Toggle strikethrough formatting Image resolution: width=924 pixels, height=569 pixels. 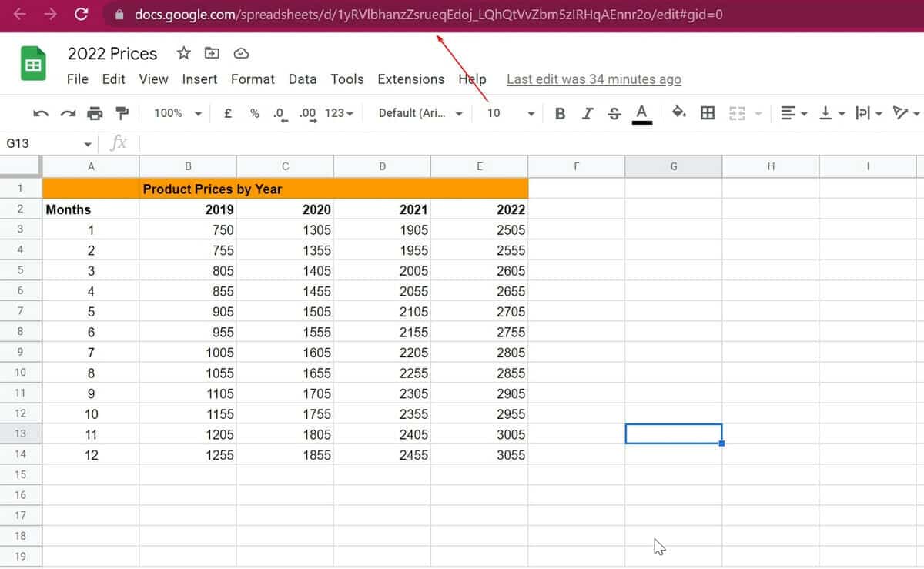(x=614, y=112)
